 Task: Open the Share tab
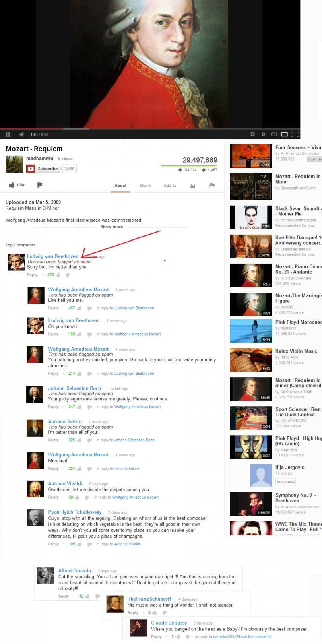point(145,186)
